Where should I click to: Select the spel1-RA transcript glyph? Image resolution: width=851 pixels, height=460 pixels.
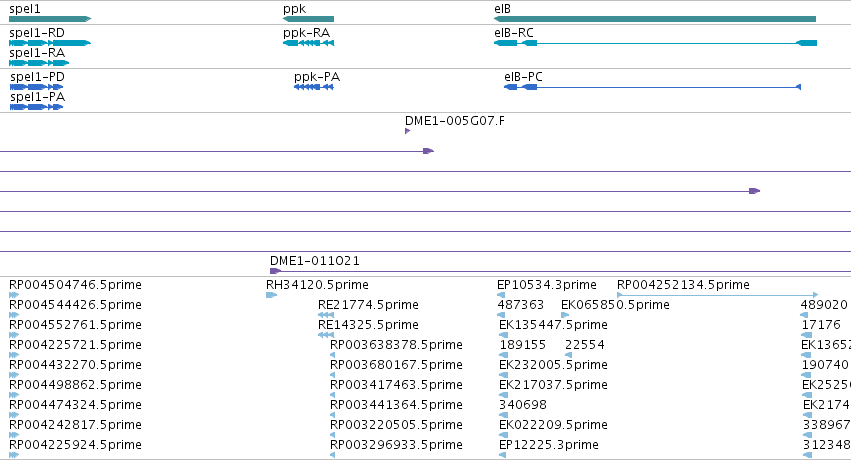(39, 63)
